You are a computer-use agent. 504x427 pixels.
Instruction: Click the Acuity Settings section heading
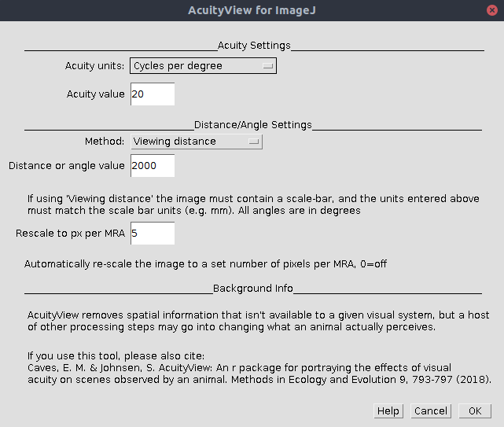point(254,46)
